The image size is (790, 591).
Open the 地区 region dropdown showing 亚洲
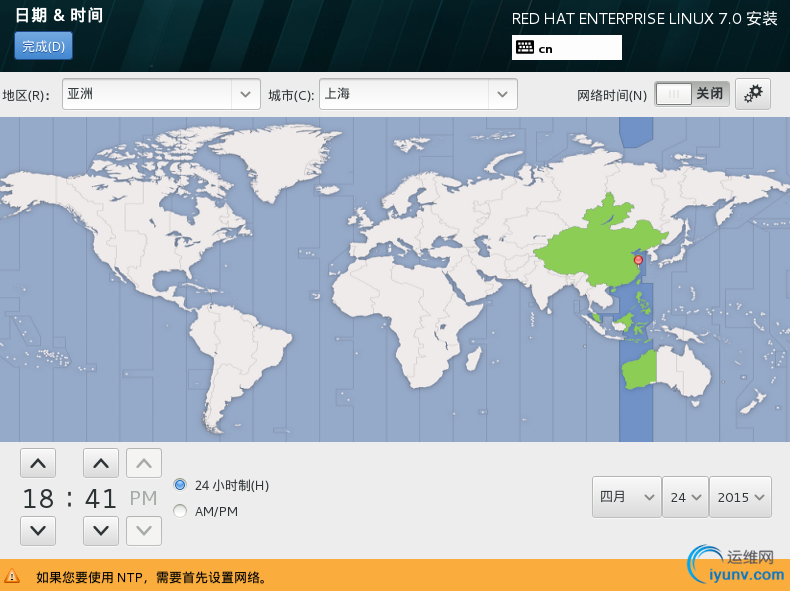161,94
